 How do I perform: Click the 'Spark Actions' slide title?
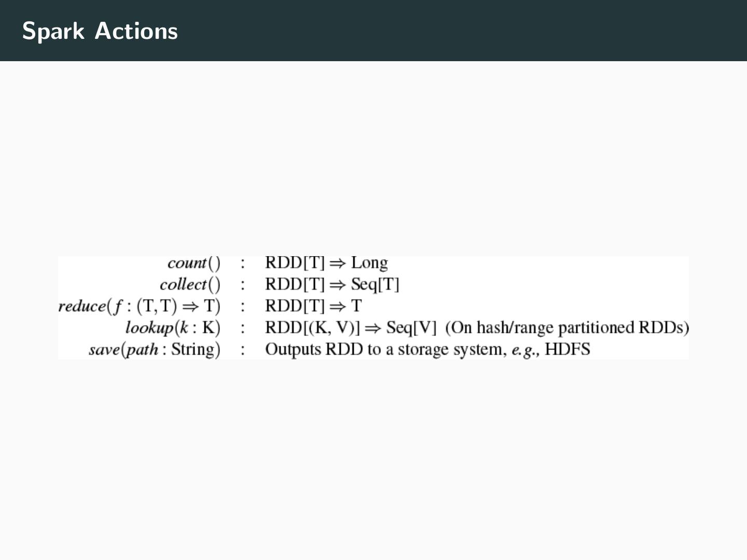coord(100,31)
